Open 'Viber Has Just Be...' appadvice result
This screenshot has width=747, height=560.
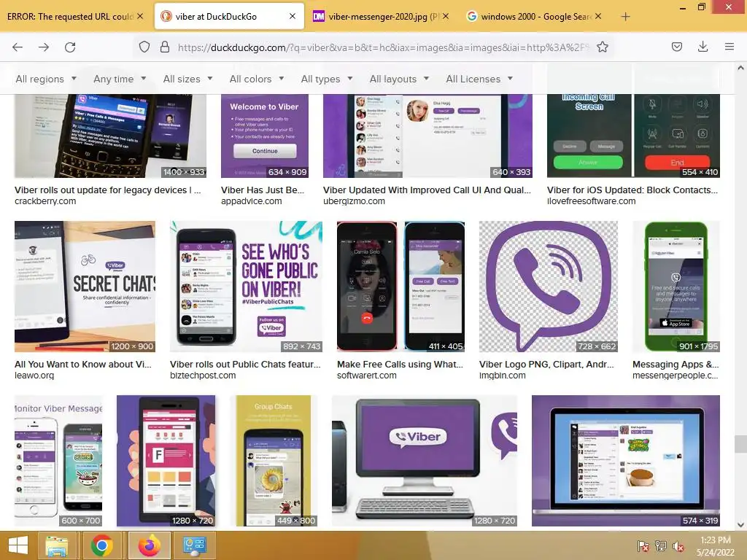tap(263, 190)
